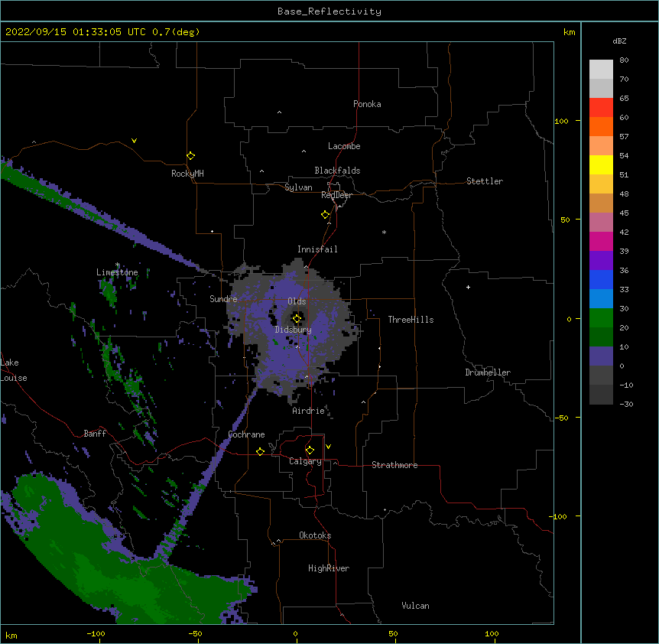Pick the mauve swatch between 45 and 42

click(601, 222)
